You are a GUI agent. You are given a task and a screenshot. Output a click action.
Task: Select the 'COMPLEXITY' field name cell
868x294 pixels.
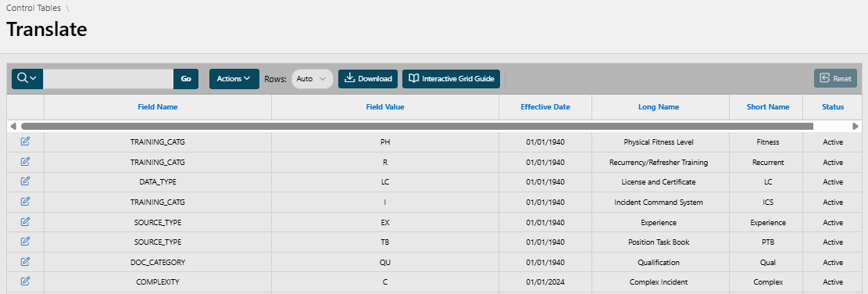[158, 281]
